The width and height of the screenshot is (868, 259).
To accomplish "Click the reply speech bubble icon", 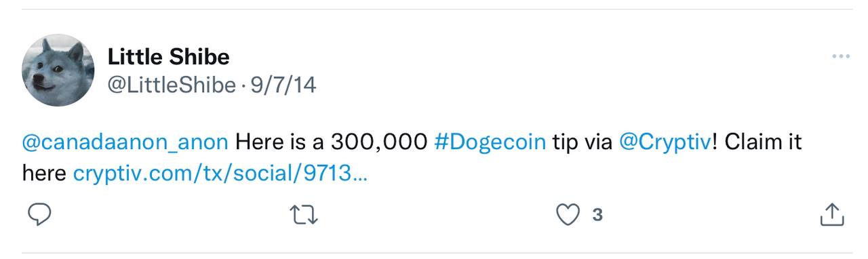I will click(39, 215).
